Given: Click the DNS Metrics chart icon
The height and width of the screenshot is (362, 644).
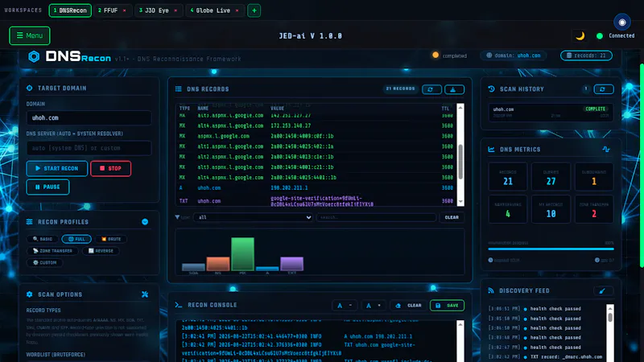Looking at the screenshot, I should coord(491,150).
